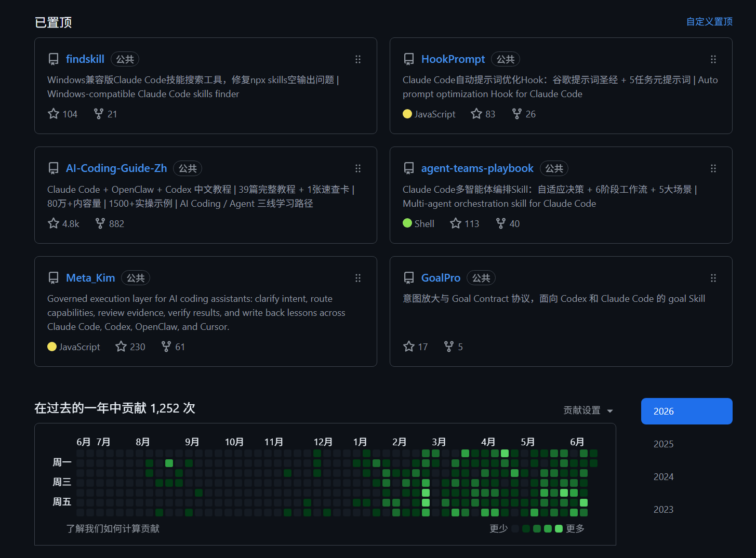Image resolution: width=756 pixels, height=558 pixels.
Task: View agent-teams-playbook forks (40)
Action: (x=508, y=223)
